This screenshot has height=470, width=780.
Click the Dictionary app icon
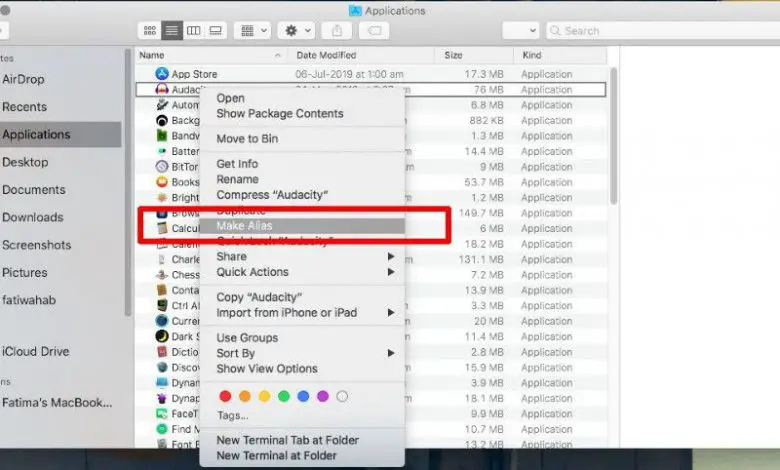(x=162, y=352)
